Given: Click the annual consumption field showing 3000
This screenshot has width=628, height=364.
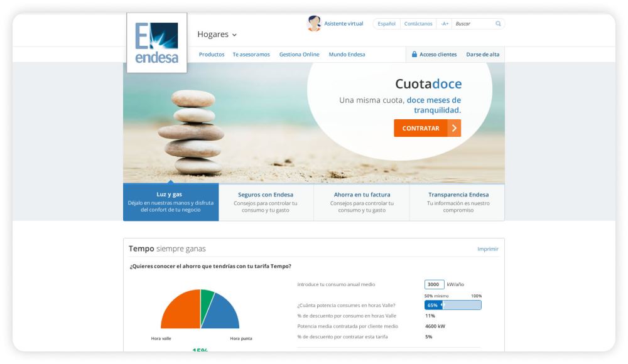Looking at the screenshot, I should 434,284.
